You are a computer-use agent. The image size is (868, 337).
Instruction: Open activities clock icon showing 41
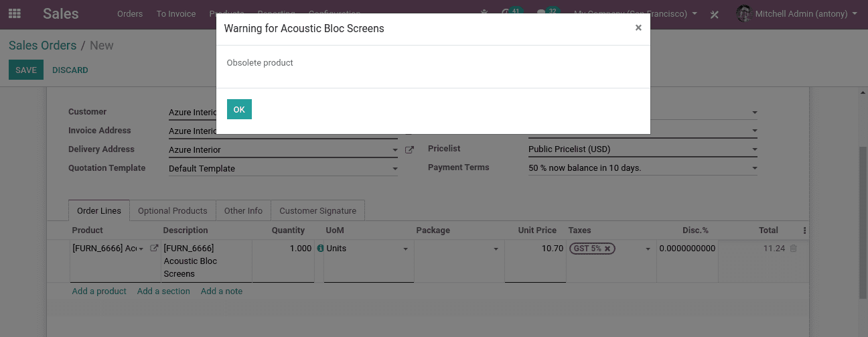click(x=511, y=13)
